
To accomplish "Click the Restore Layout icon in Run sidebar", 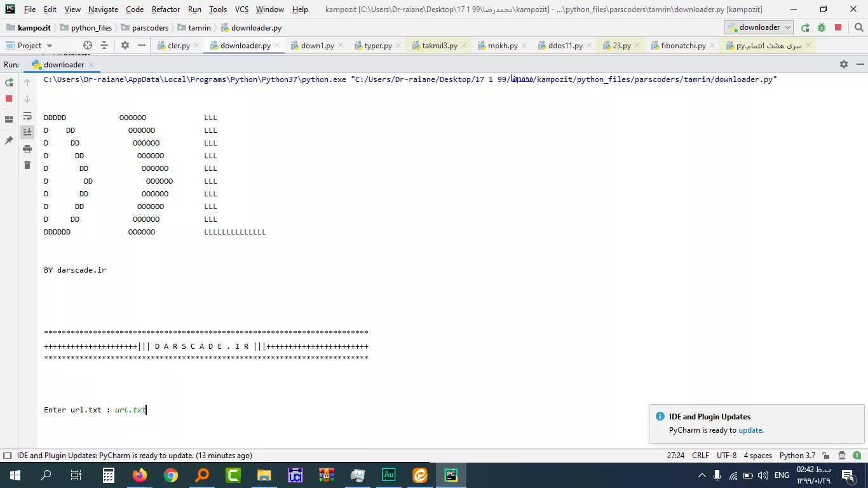I will pos(9,119).
